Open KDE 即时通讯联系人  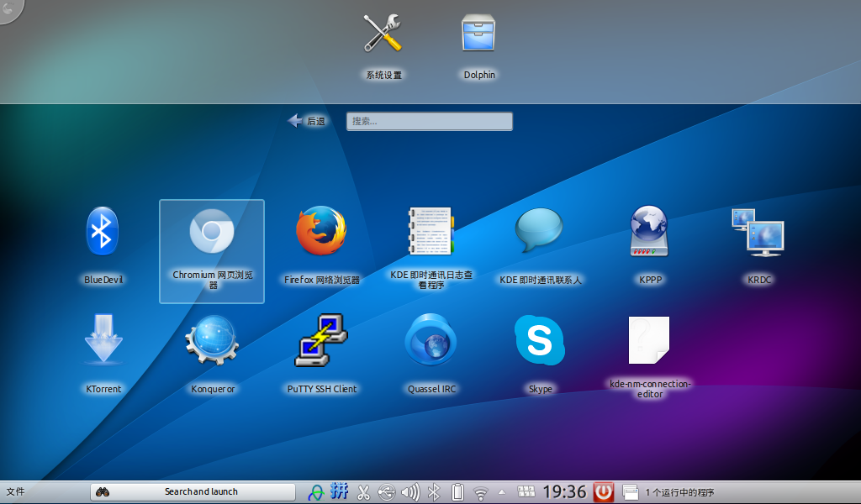[x=540, y=245]
